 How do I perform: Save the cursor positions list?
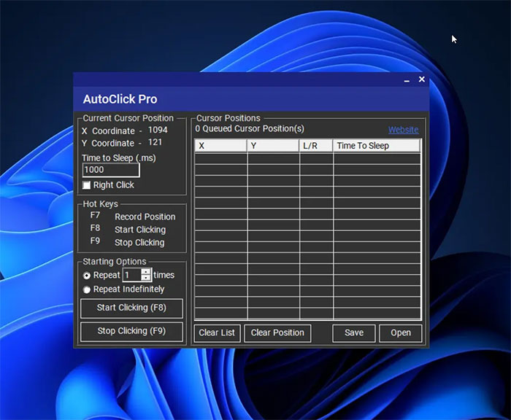coord(354,332)
